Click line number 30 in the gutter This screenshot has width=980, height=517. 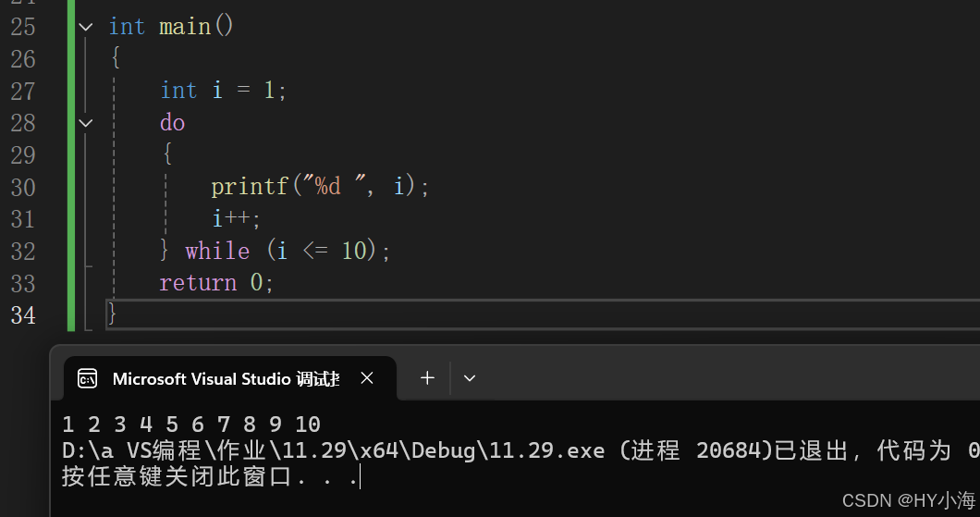coord(23,188)
